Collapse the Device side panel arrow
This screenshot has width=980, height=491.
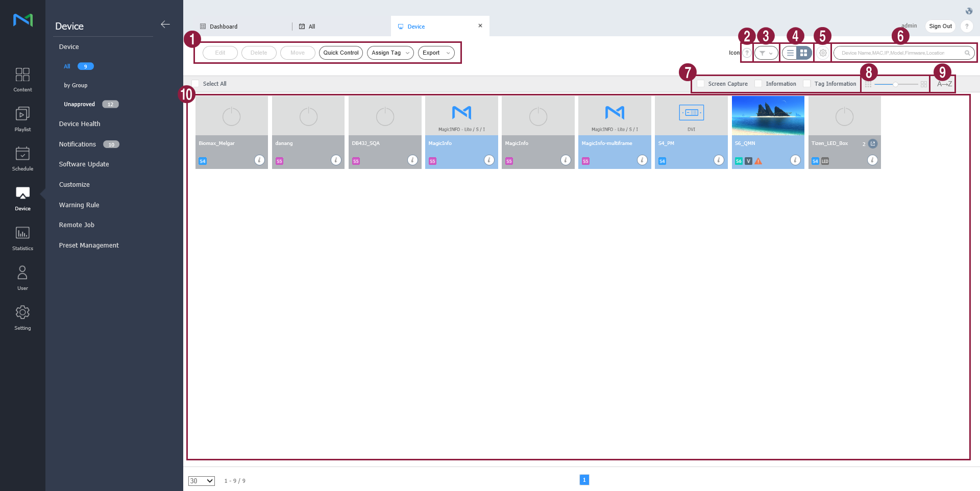click(165, 24)
